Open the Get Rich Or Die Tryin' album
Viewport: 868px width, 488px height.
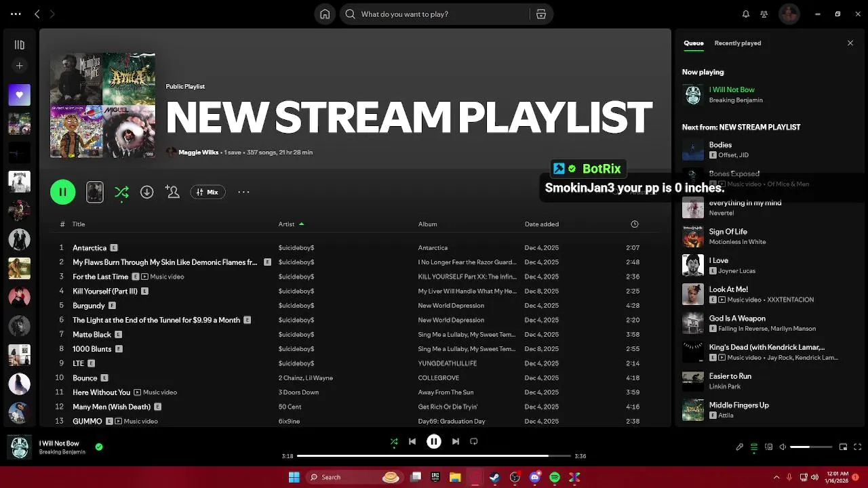448,407
